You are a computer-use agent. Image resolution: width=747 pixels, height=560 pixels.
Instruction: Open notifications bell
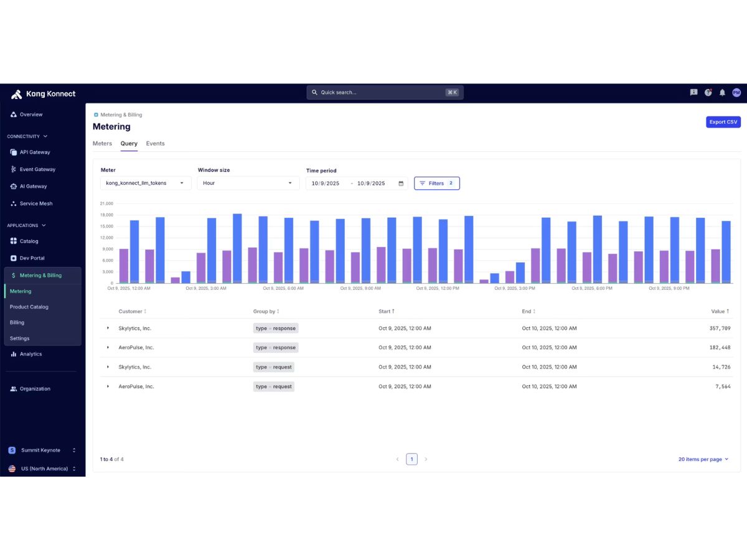pyautogui.click(x=722, y=92)
